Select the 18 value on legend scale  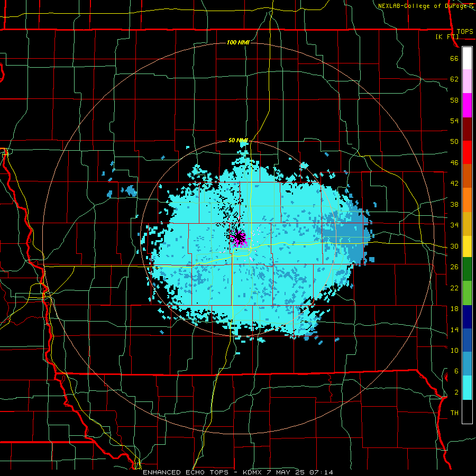pyautogui.click(x=454, y=309)
